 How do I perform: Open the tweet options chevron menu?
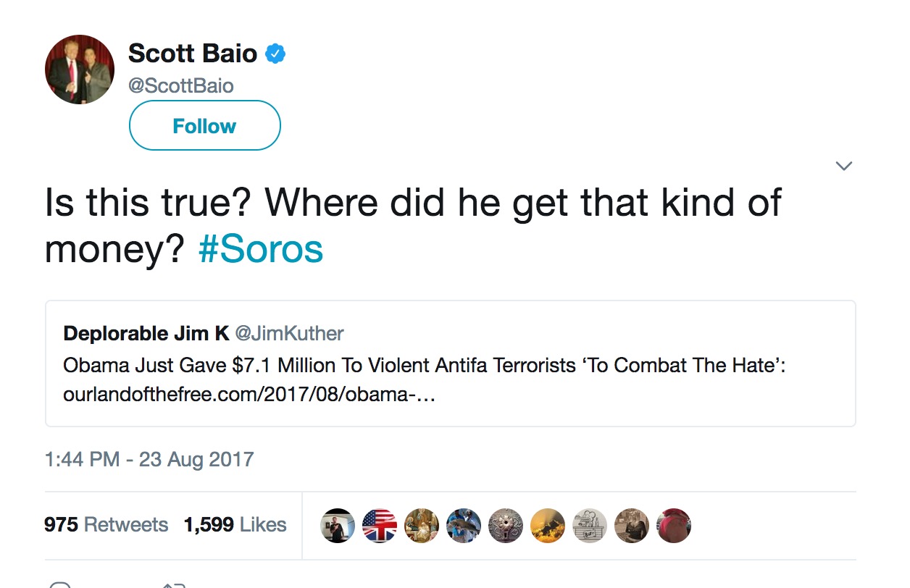coord(843,166)
